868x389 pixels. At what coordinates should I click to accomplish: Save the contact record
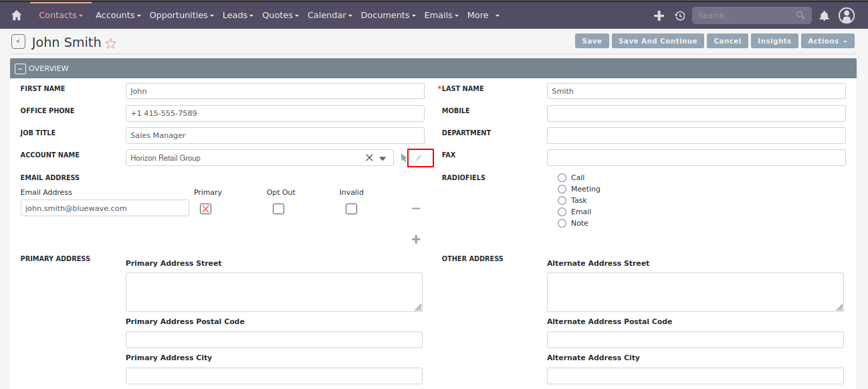(592, 42)
